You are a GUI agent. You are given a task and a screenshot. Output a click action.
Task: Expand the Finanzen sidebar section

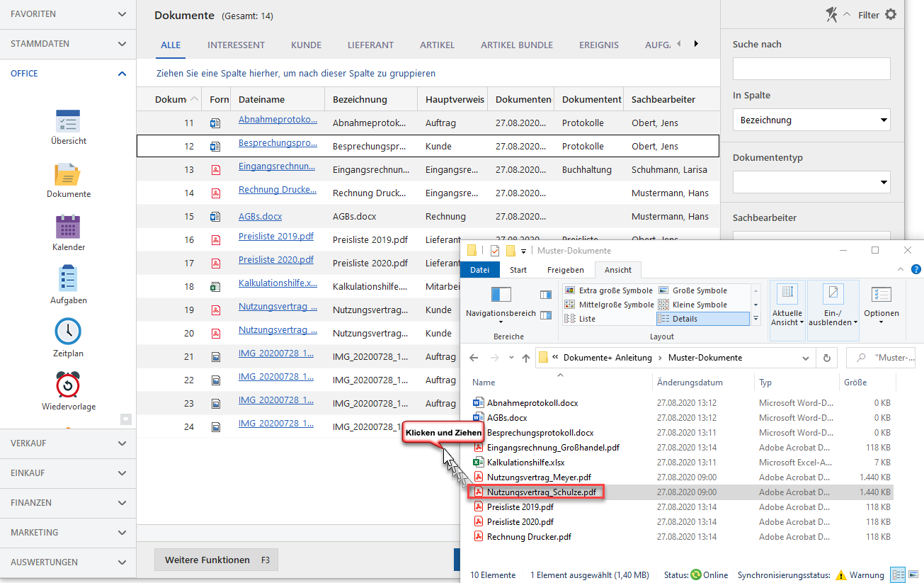68,503
